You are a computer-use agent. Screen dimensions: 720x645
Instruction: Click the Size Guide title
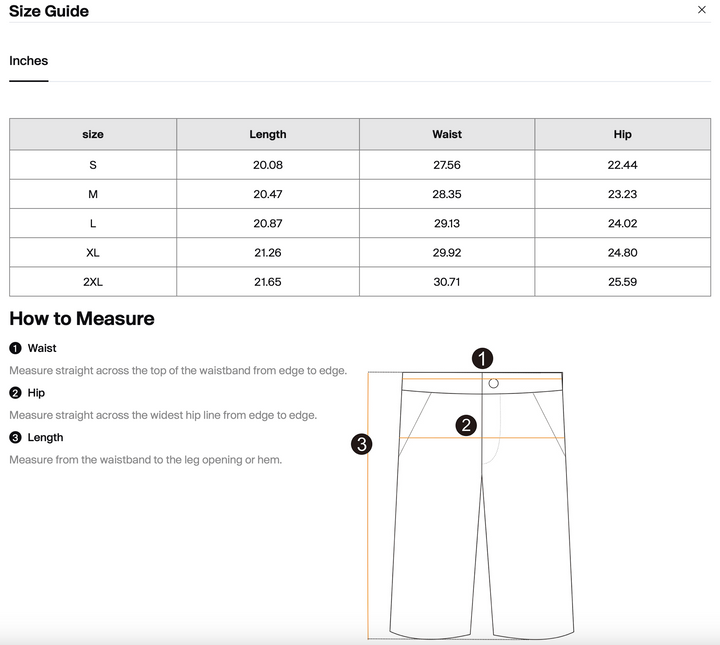tap(49, 11)
